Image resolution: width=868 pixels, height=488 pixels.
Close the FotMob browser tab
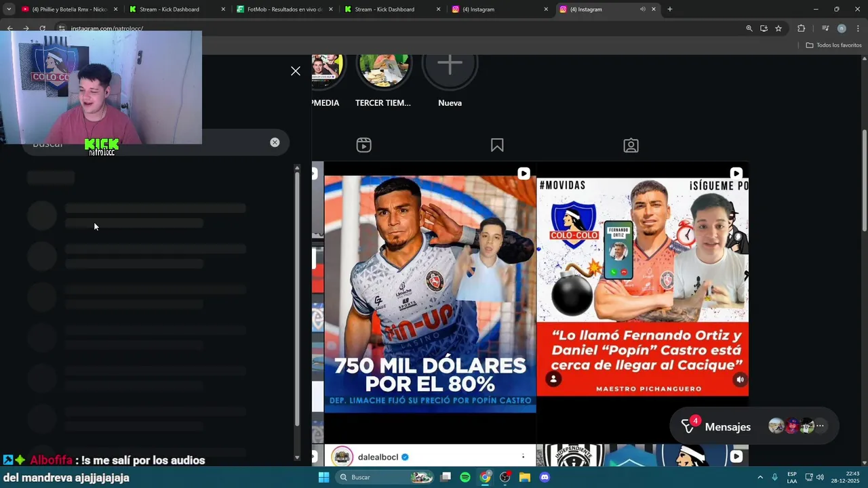[x=330, y=9]
